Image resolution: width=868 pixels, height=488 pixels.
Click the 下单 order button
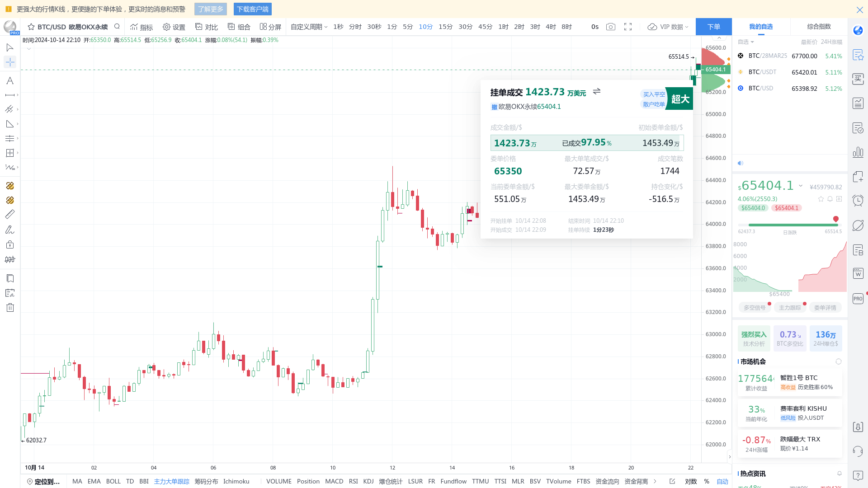click(713, 27)
